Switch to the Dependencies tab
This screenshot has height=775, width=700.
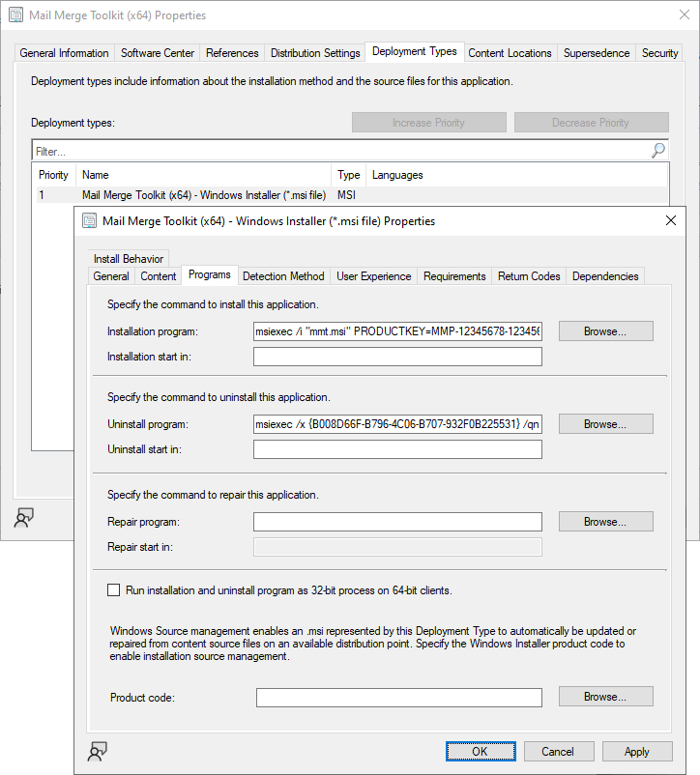point(605,275)
